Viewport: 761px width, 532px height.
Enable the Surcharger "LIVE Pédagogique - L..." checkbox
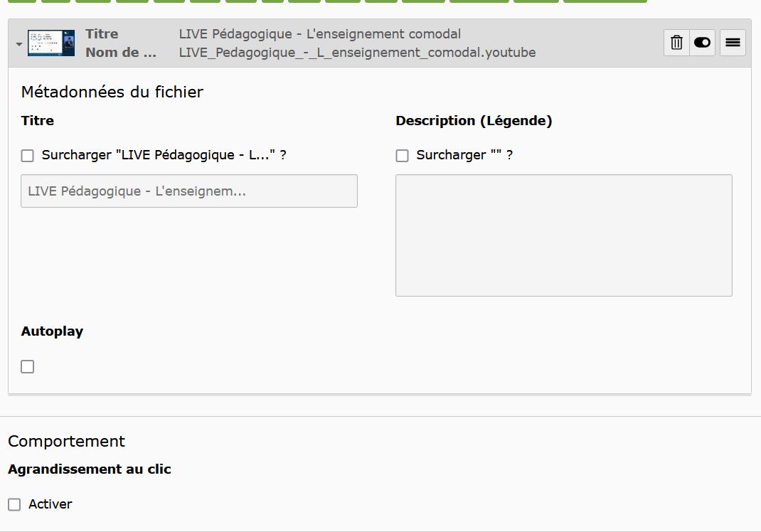pos(28,156)
